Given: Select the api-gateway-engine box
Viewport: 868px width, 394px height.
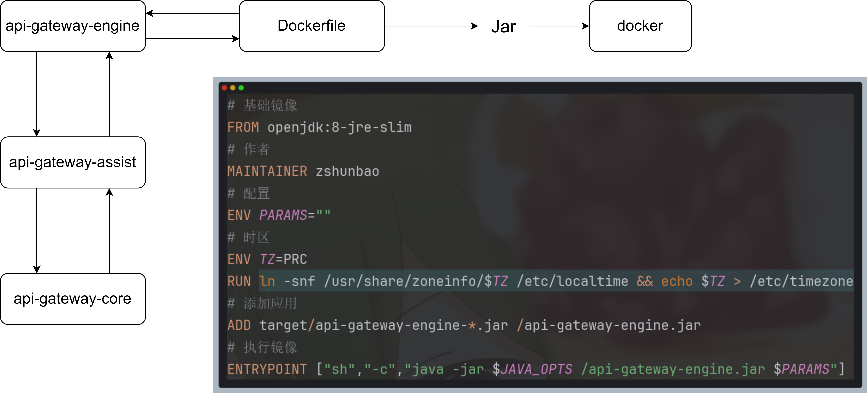Looking at the screenshot, I should click(73, 26).
